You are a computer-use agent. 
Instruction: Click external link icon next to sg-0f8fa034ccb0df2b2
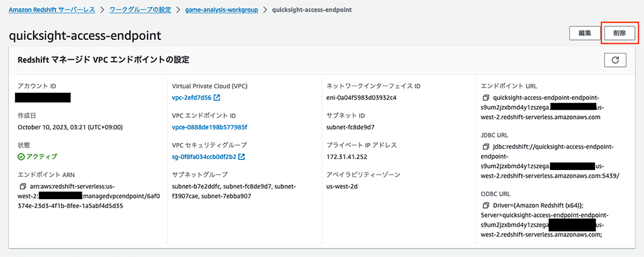point(242,157)
